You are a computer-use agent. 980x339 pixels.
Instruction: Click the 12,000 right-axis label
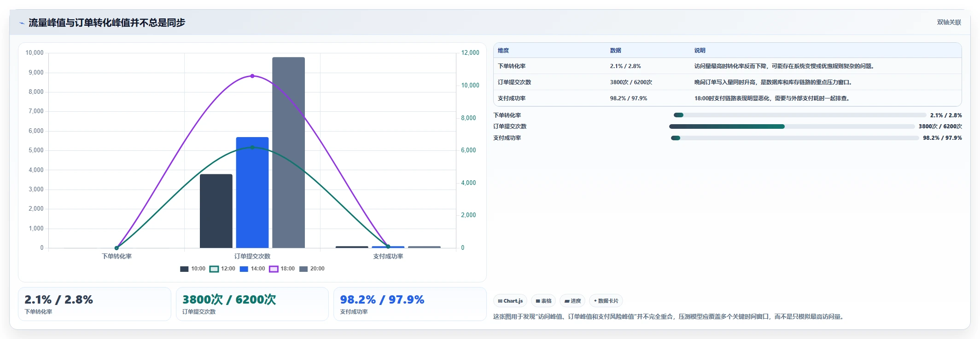(470, 53)
